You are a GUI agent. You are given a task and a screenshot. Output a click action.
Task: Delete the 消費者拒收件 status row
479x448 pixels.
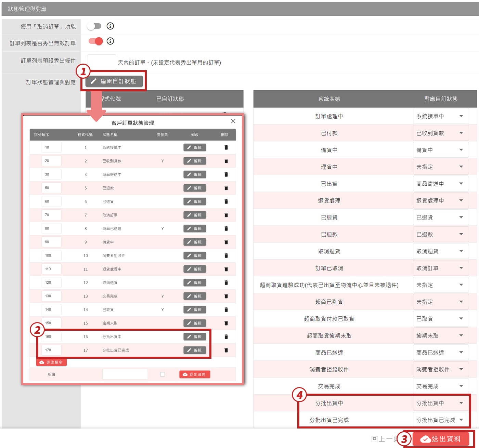pos(226,255)
